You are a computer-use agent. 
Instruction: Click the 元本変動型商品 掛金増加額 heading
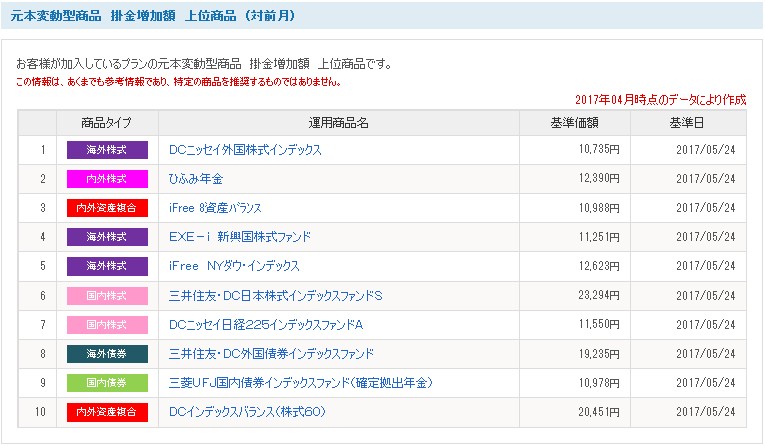153,16
